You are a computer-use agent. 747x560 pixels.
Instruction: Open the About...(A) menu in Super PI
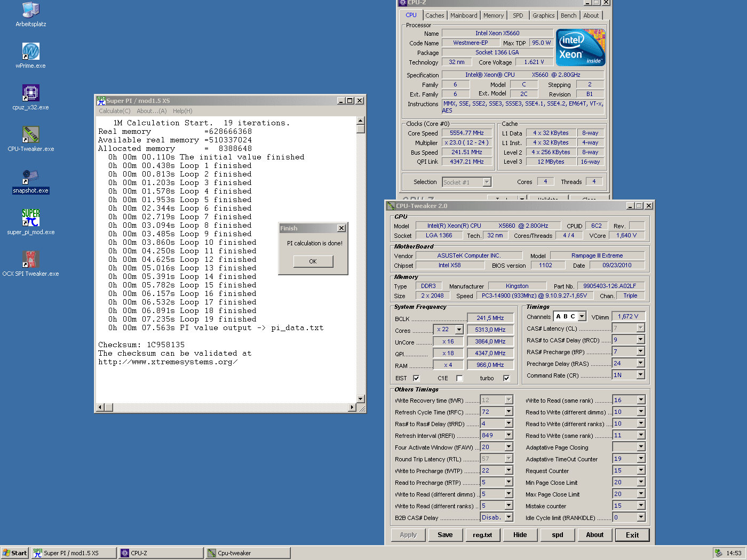[x=152, y=111]
